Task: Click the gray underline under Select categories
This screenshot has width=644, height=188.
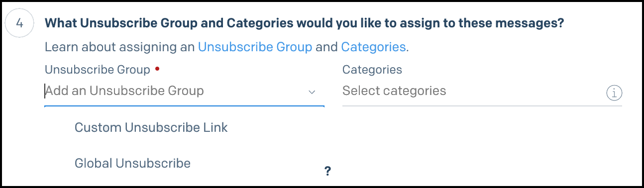Action: [x=482, y=105]
